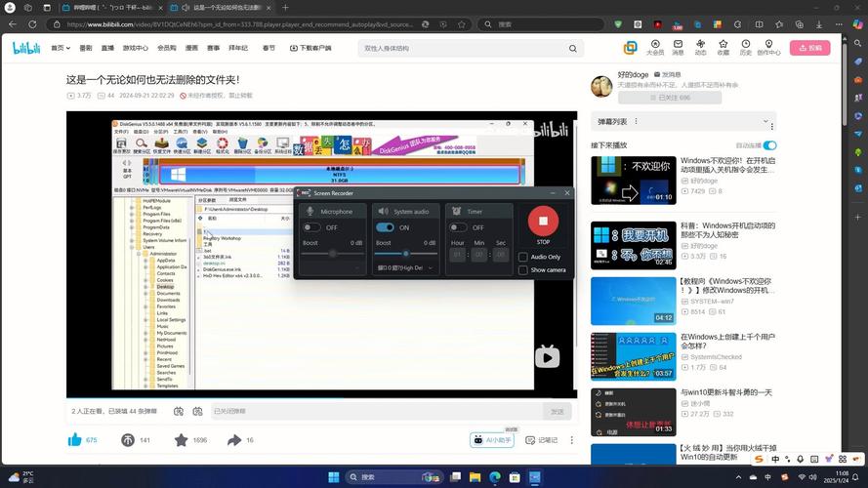Screen dimensions: 868x488
Task: Open 创作中心 lightbulb icon
Action: pyautogui.click(x=768, y=48)
